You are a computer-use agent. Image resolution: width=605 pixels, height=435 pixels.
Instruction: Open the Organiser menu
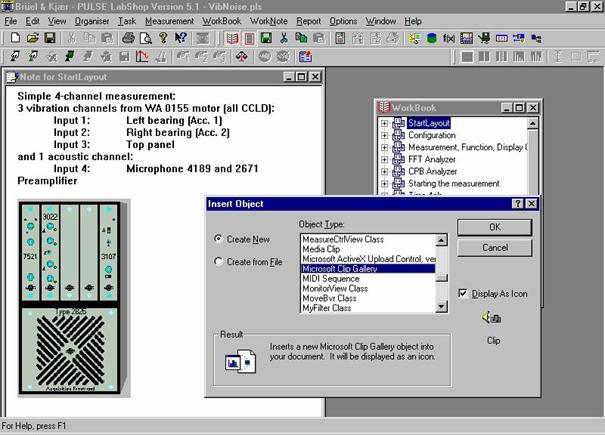pyautogui.click(x=93, y=21)
